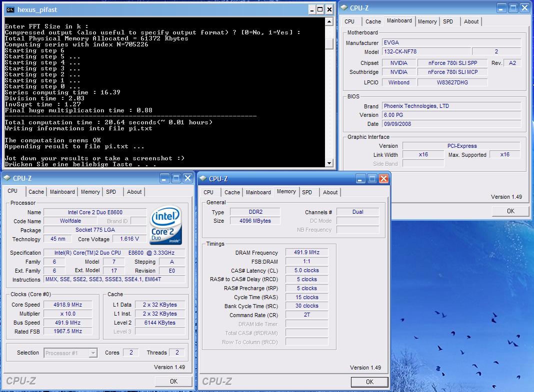Click the console scrollbar thumb

click(329, 44)
